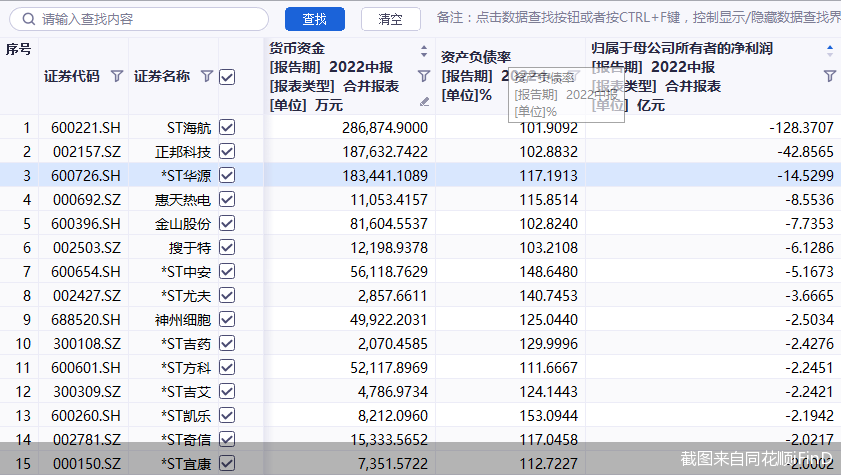Select stock code 688520.SH

tap(86, 320)
